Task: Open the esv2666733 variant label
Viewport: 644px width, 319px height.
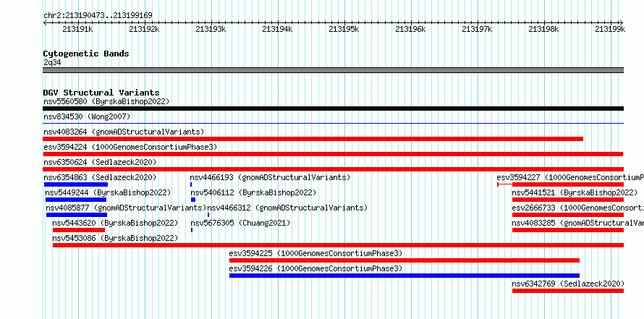Action: point(578,208)
